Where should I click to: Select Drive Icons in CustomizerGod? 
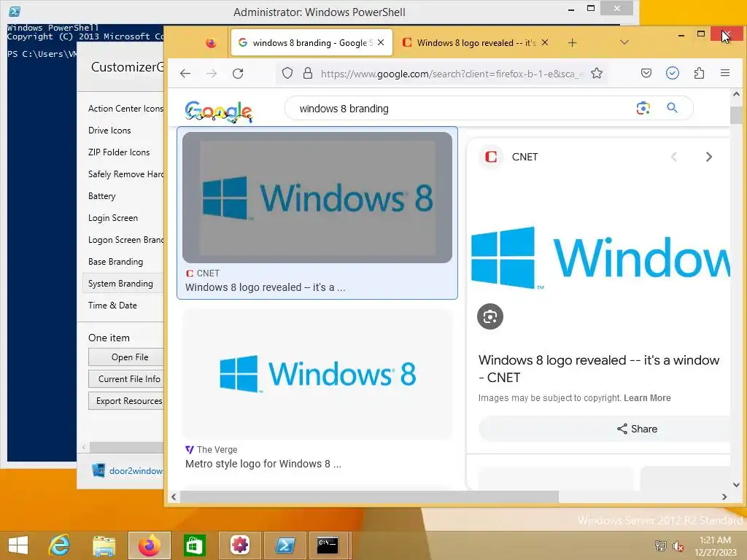pos(109,131)
